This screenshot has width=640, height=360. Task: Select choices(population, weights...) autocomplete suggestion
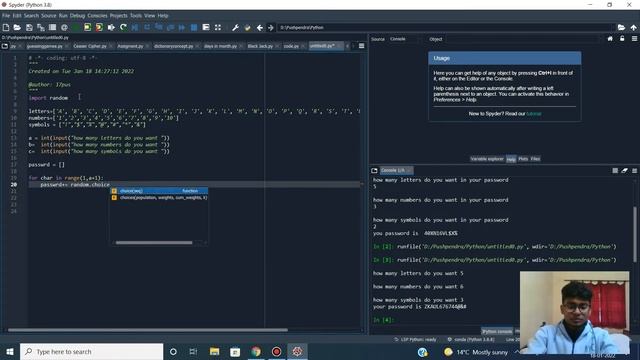(159, 198)
